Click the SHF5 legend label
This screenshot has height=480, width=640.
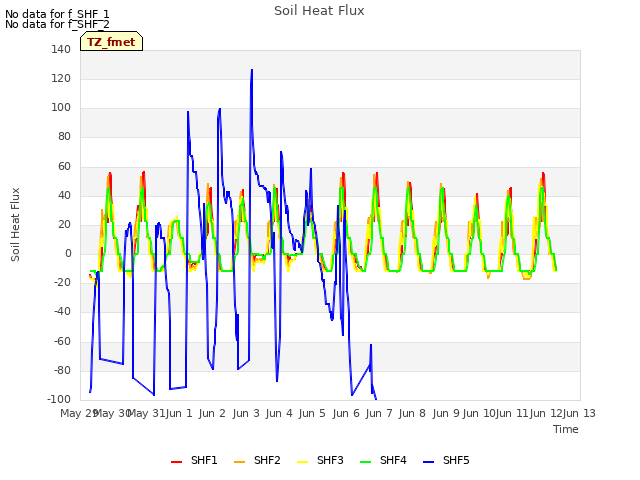(x=456, y=461)
